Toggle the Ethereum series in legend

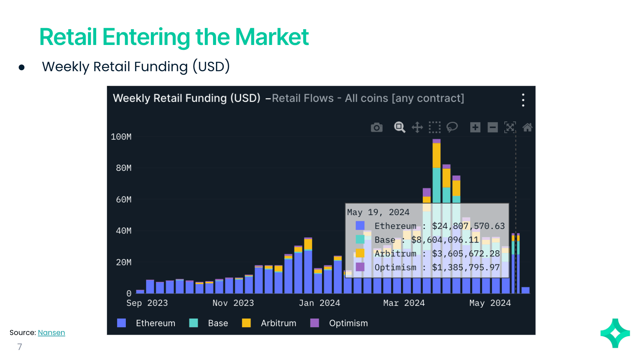pyautogui.click(x=155, y=323)
